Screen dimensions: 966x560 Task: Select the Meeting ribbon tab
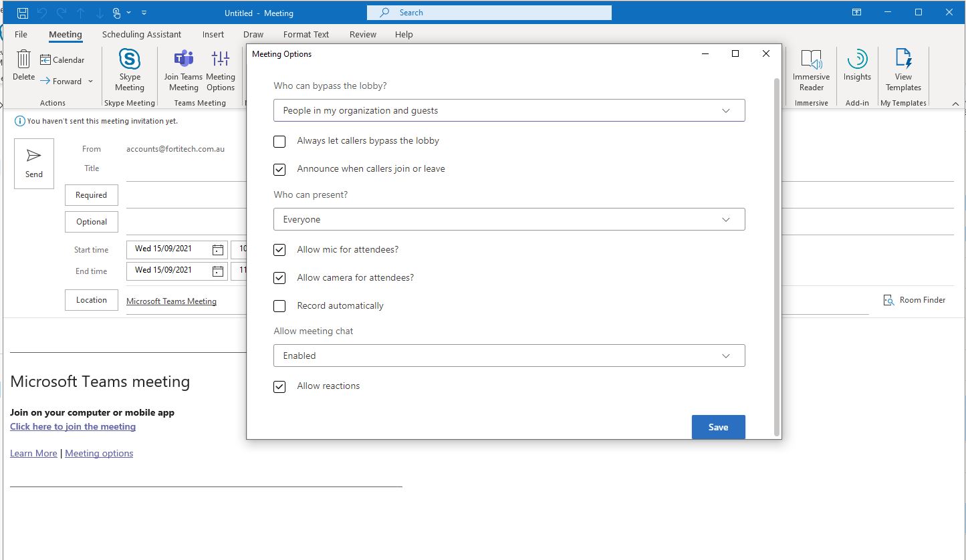click(x=66, y=34)
